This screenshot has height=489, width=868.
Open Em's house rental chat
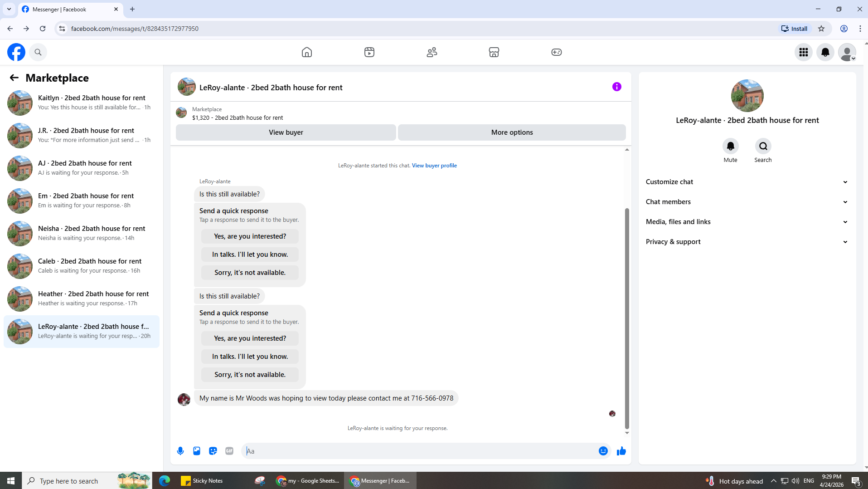point(82,200)
